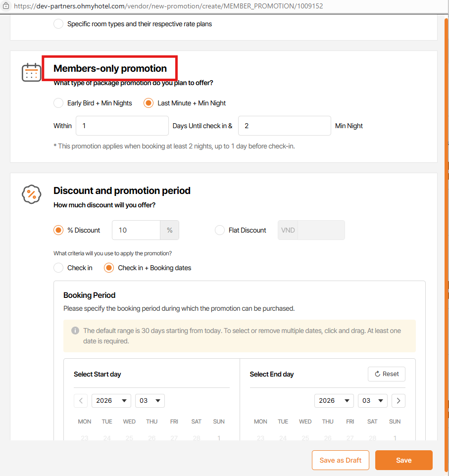
Task: Click the previous month arrow in start calendar
Action: (81, 400)
